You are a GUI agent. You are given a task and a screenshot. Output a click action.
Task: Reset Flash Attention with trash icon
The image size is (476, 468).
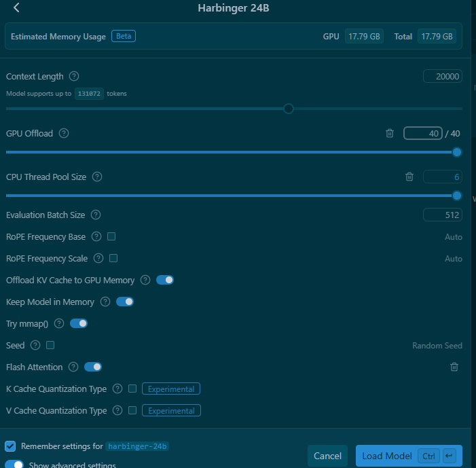[x=454, y=367]
